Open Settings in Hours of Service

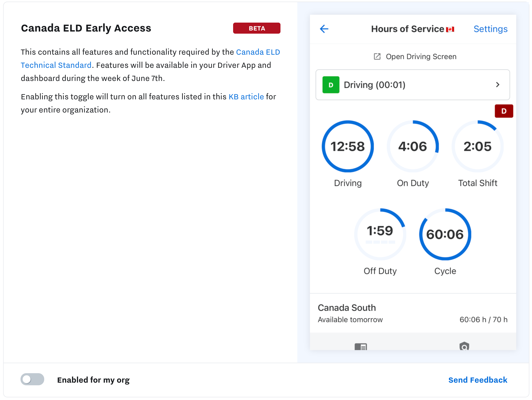[490, 29]
